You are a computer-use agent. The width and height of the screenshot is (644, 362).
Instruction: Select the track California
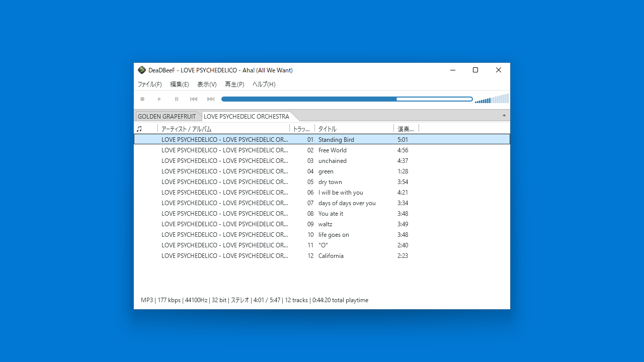[x=322, y=255]
